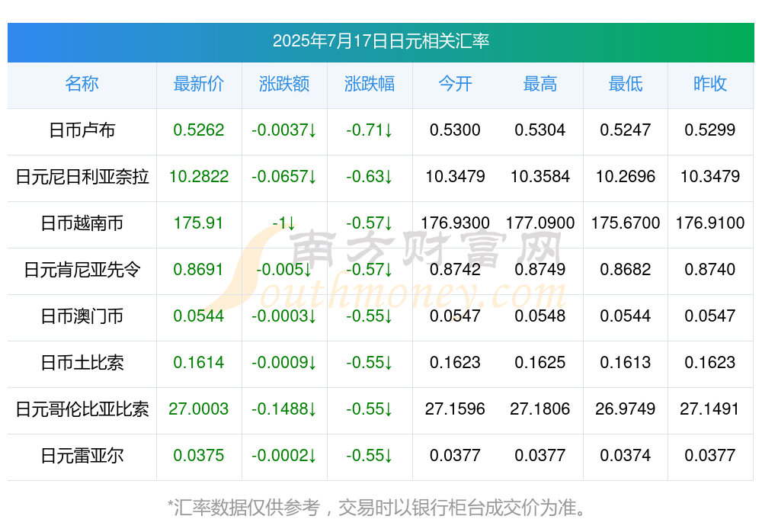
Task: Select opening value 0.8742
Action: (455, 269)
